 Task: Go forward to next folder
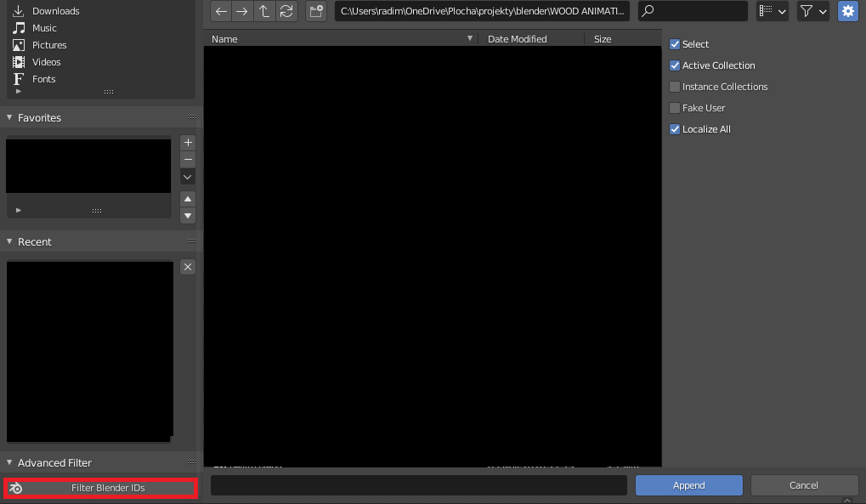coord(242,11)
